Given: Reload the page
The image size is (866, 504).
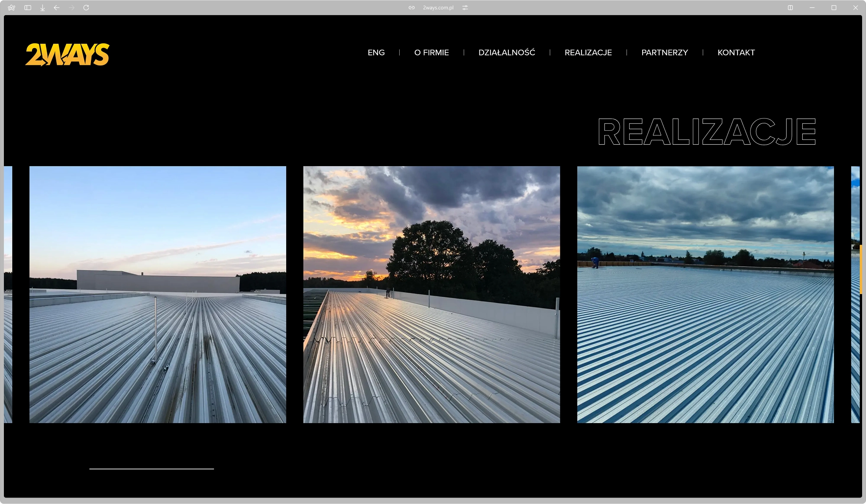Looking at the screenshot, I should (x=86, y=8).
